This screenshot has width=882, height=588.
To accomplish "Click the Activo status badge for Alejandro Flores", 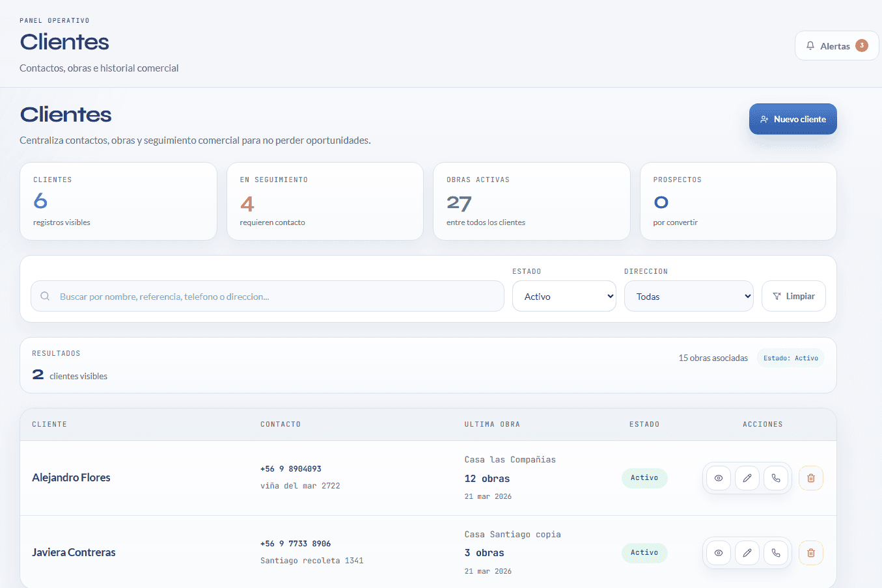I will coord(644,478).
